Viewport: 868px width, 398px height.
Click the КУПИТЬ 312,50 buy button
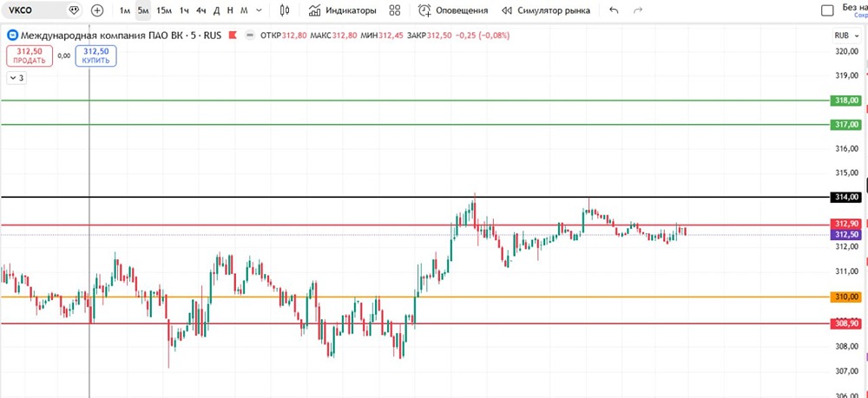click(x=95, y=55)
